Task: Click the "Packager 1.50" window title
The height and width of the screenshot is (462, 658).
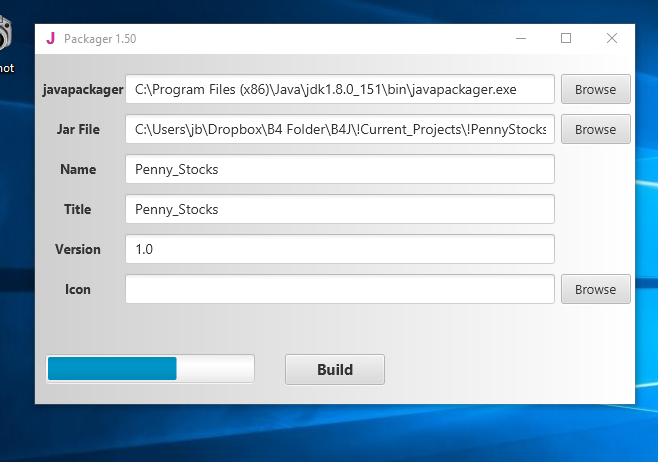Action: point(100,39)
